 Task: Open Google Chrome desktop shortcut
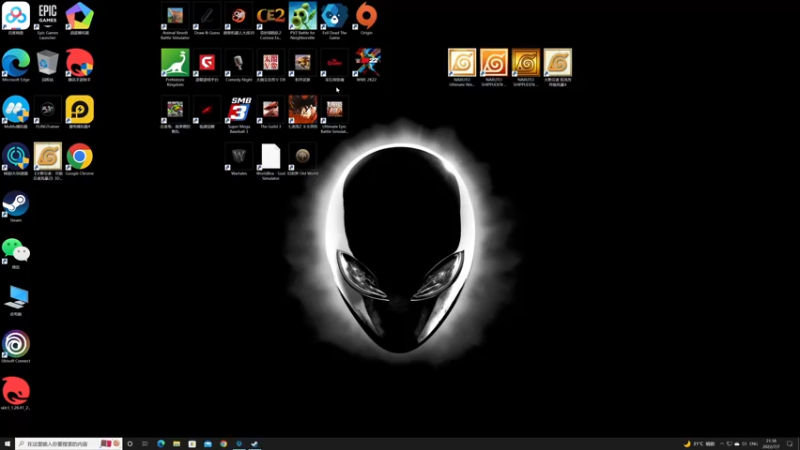80,159
